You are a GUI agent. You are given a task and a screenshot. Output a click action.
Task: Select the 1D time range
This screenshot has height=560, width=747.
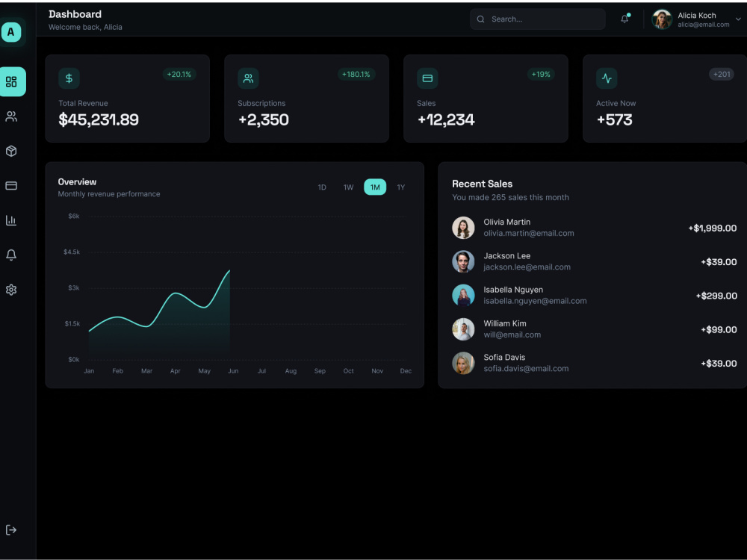click(322, 187)
